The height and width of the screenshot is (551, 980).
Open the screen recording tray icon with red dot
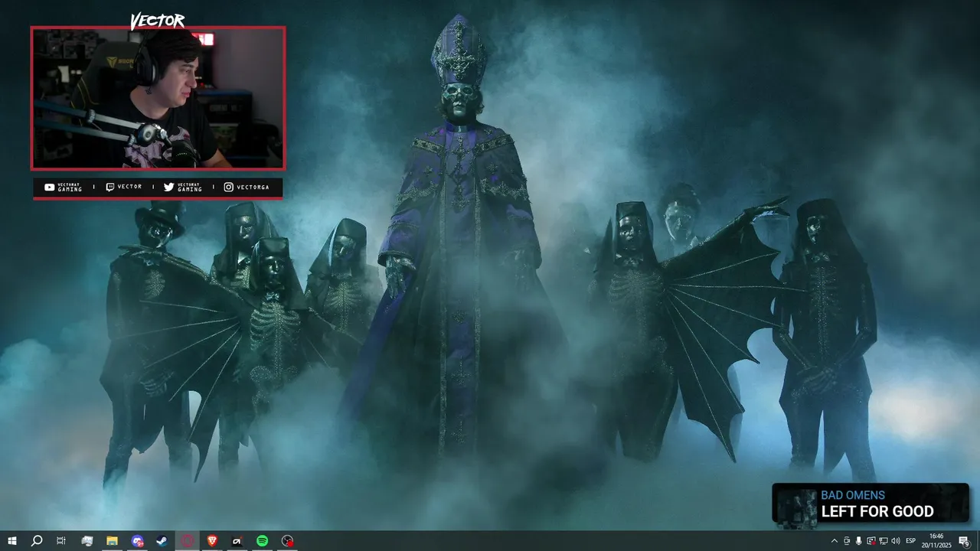point(871,541)
